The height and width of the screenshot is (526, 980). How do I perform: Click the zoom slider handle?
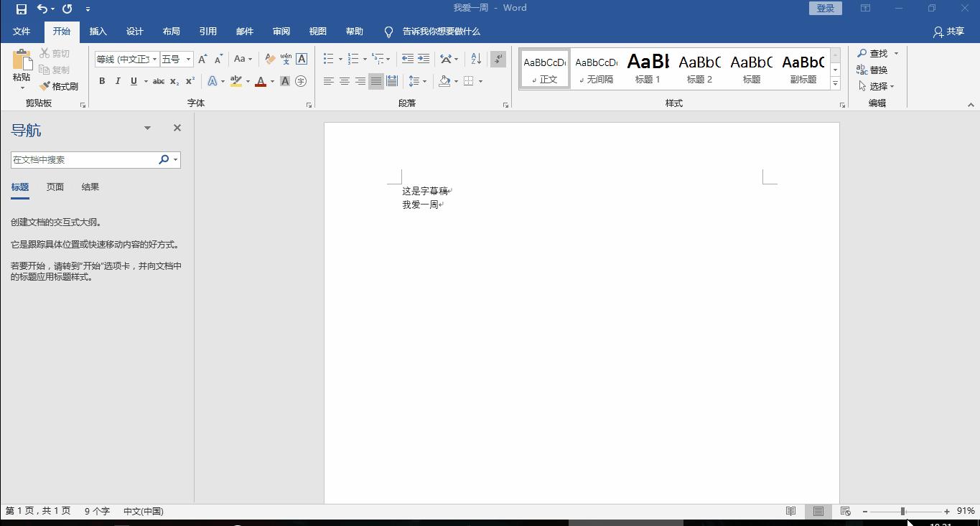(902, 511)
